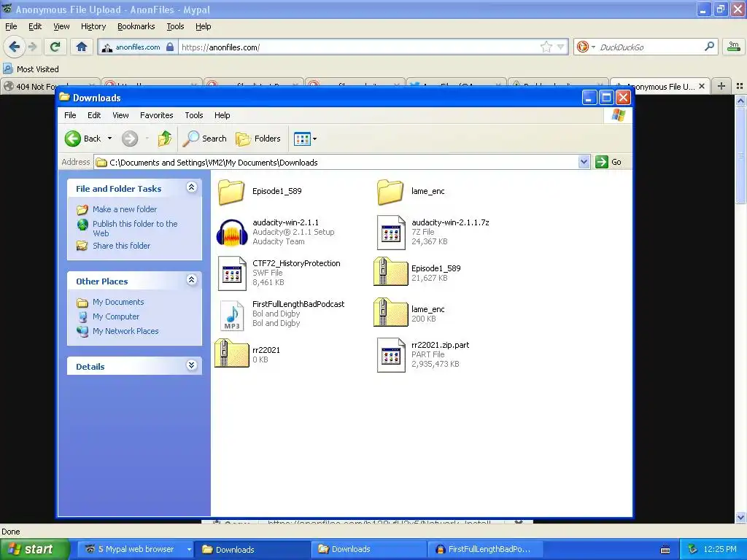Open the Most Visited bookmarks button

tap(31, 69)
